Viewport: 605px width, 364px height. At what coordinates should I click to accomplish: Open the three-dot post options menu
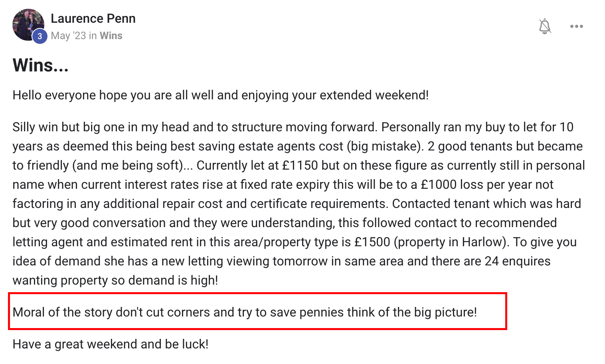577,26
